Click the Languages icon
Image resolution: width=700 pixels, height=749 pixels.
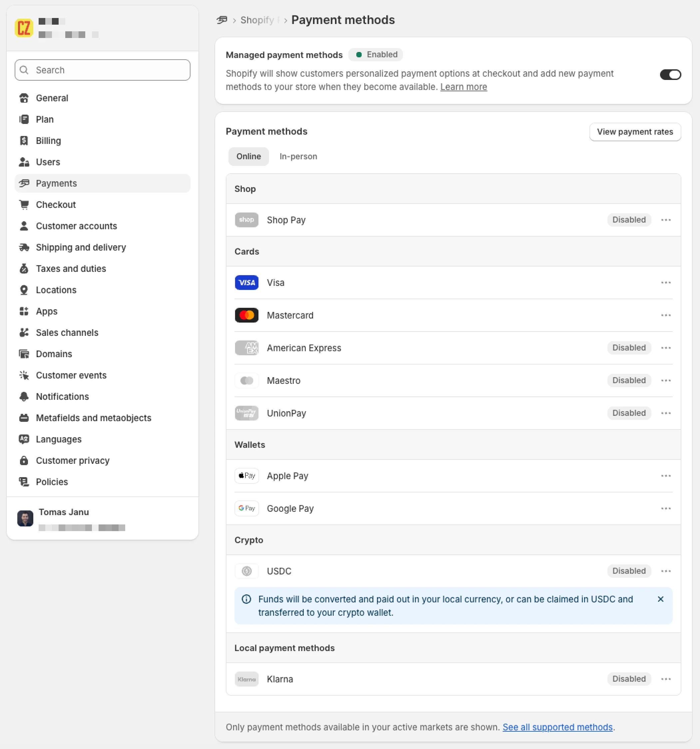pyautogui.click(x=24, y=439)
